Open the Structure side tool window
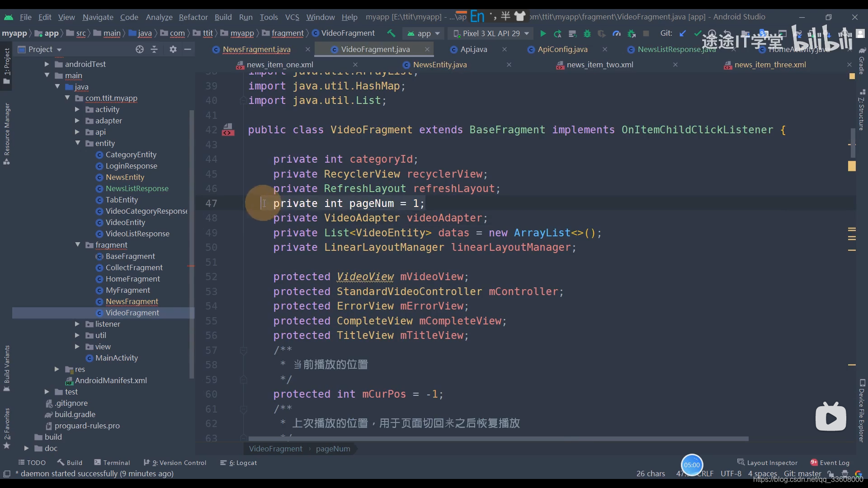Viewport: 868px width, 488px height. [862, 110]
